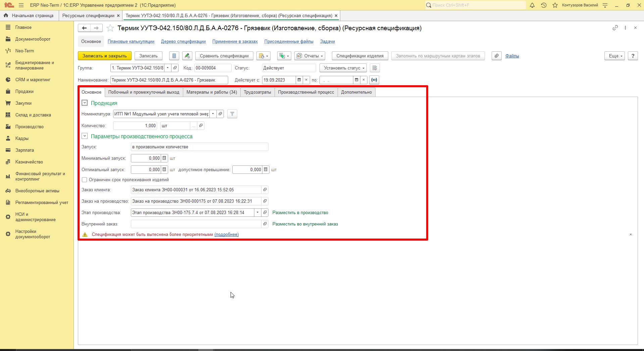Open Номенклатура dropdown list
The width and height of the screenshot is (644, 351).
(x=213, y=114)
